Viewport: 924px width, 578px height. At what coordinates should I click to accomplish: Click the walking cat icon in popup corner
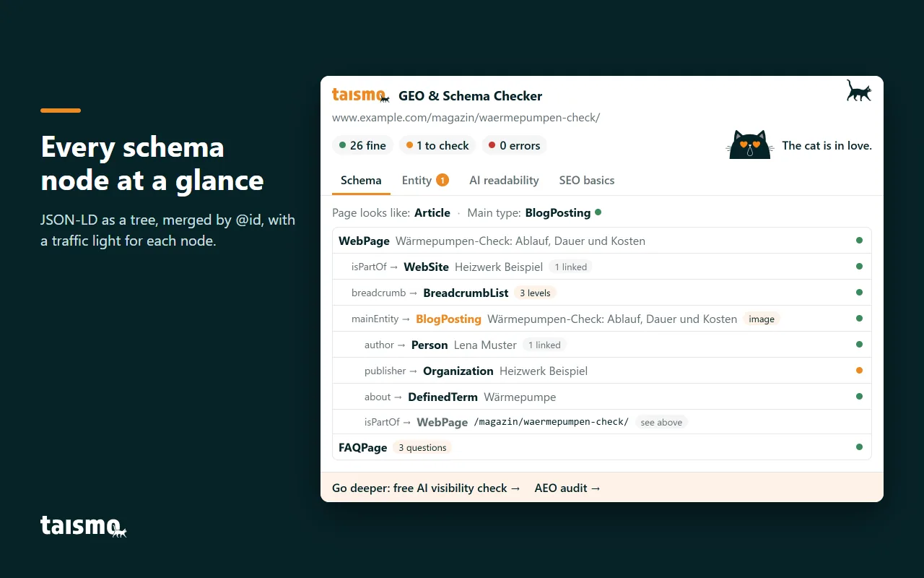(859, 91)
